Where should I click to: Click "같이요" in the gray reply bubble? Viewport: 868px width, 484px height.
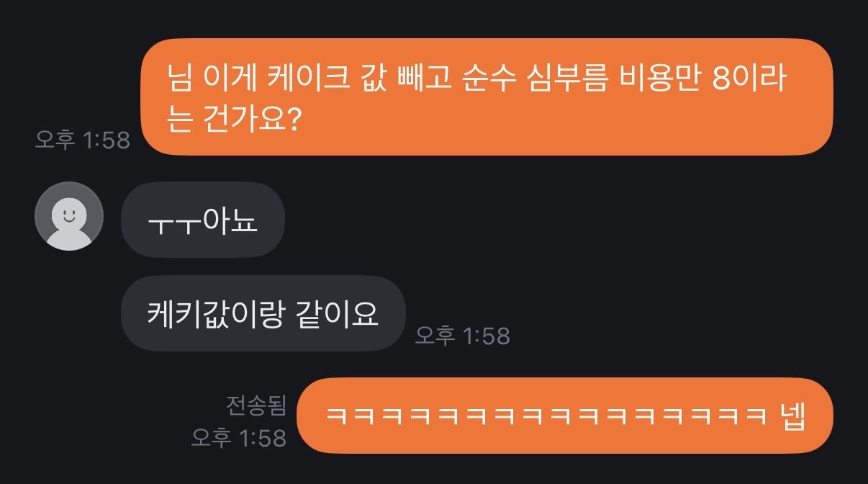[x=338, y=313]
